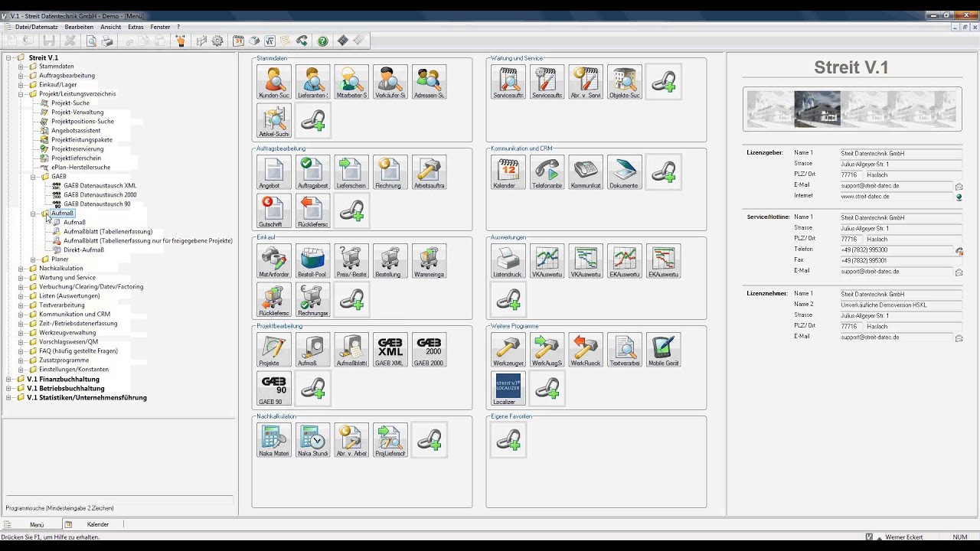Open the Auftragsbestätigung tile

point(312,172)
